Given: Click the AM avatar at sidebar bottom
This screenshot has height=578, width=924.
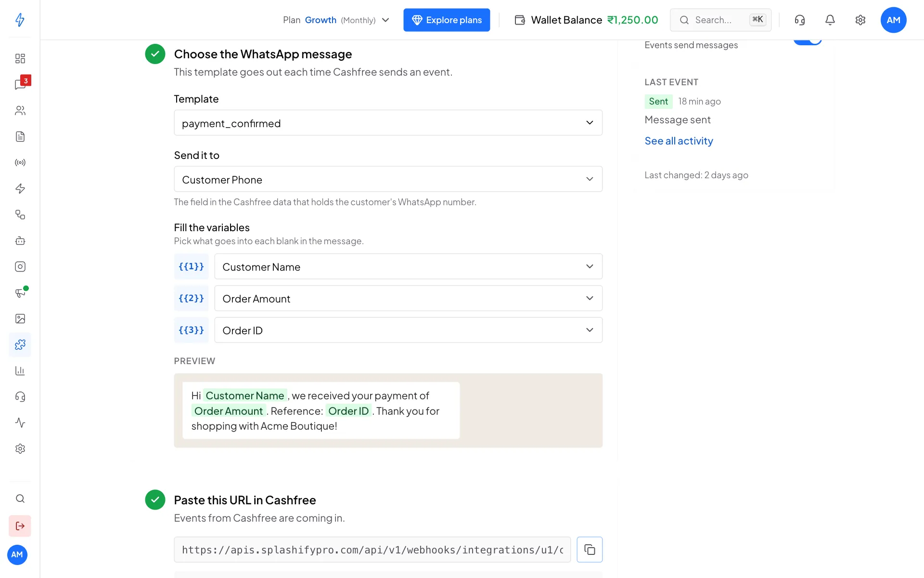Looking at the screenshot, I should tap(17, 555).
